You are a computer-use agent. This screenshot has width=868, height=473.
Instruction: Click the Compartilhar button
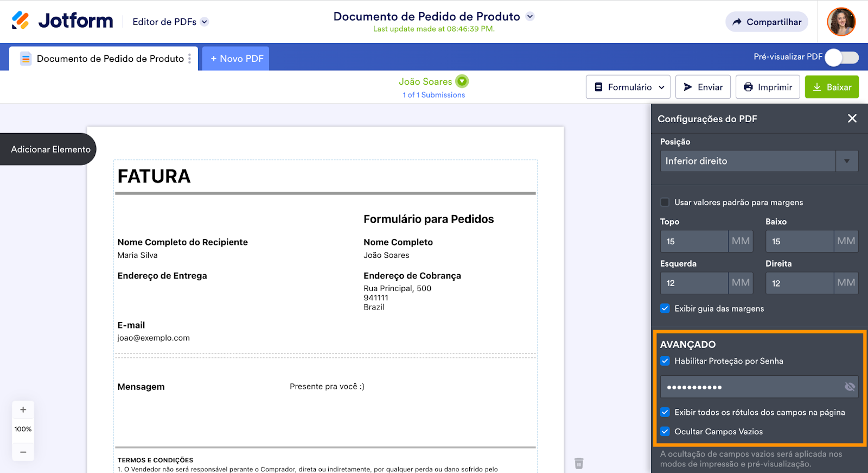click(x=767, y=22)
